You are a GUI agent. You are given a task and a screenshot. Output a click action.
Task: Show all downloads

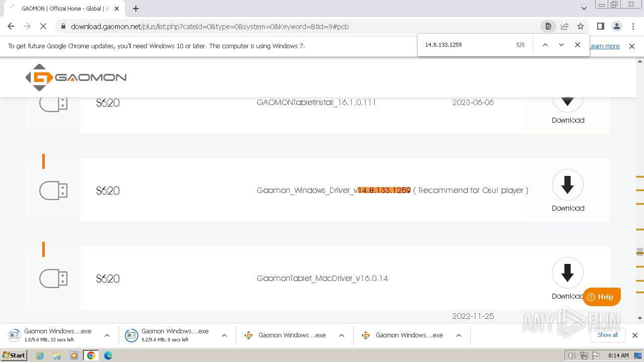coord(607,335)
